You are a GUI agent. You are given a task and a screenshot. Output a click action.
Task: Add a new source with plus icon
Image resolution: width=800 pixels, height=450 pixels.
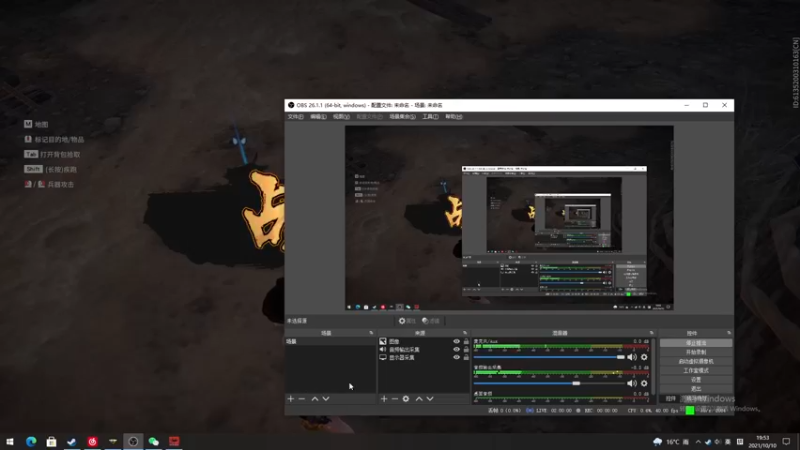point(384,398)
